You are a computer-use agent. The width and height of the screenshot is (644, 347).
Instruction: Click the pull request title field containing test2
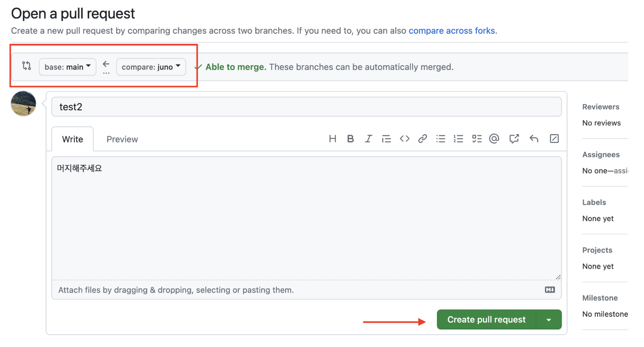click(x=306, y=107)
